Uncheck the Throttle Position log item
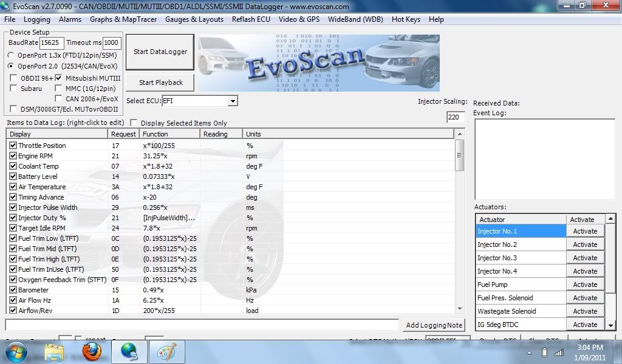The height and width of the screenshot is (364, 622). [x=13, y=146]
